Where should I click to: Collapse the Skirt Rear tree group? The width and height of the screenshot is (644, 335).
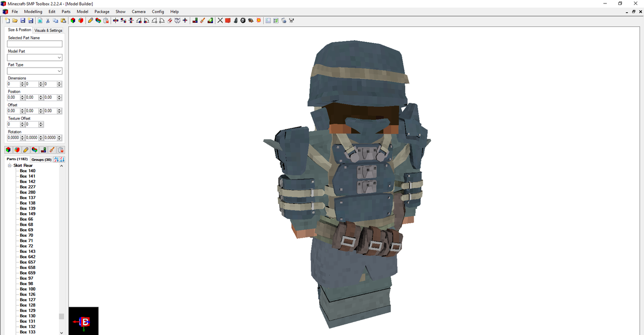coord(10,165)
